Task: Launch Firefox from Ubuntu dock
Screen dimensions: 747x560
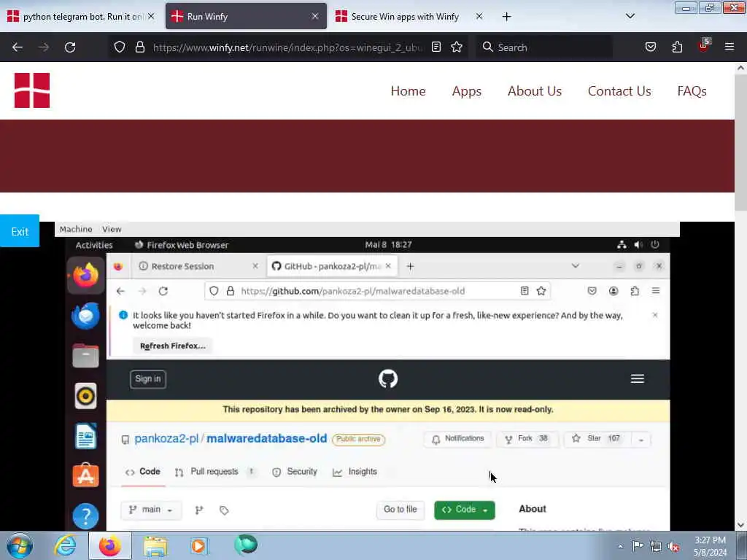Action: [86, 275]
